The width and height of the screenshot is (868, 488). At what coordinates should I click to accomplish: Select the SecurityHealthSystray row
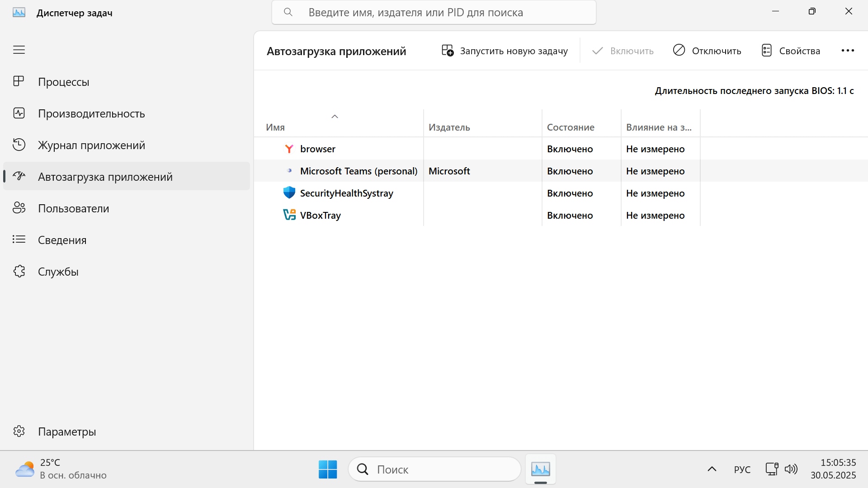tap(346, 193)
